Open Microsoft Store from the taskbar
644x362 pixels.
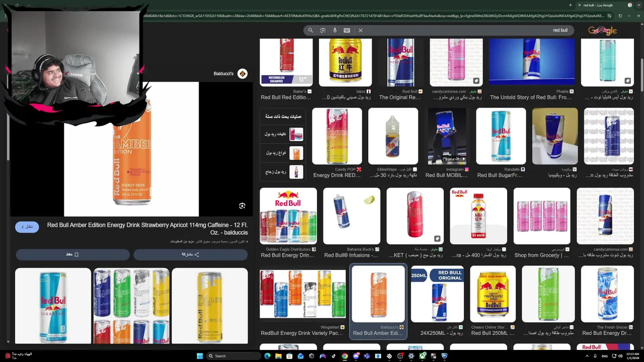click(289, 356)
